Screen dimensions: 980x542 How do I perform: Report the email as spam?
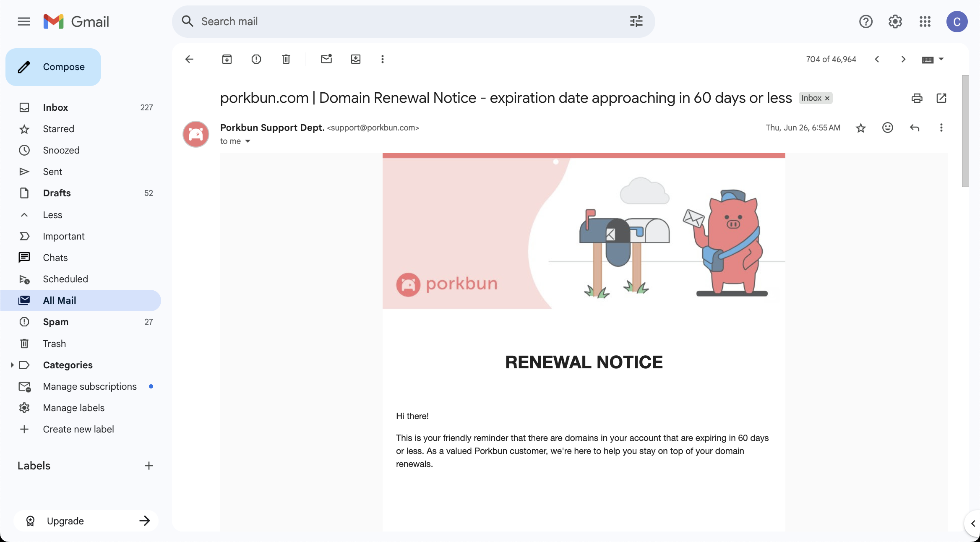(x=256, y=59)
